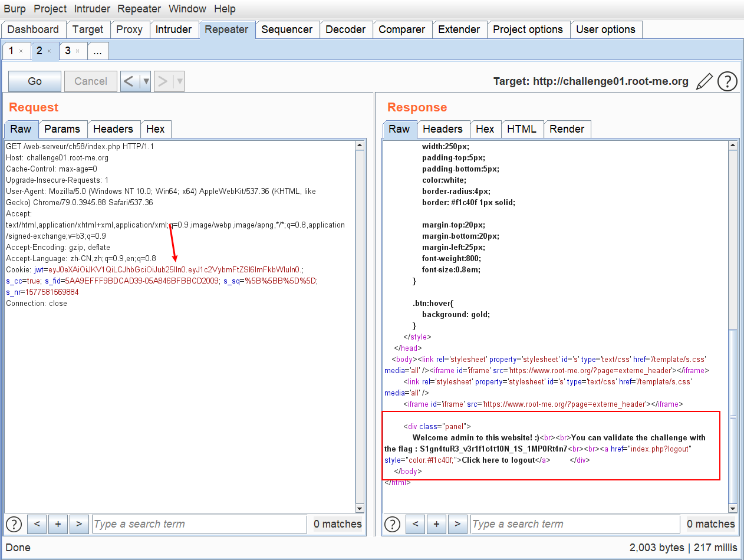Click the Go button to send request
744x560 pixels.
pos(35,81)
